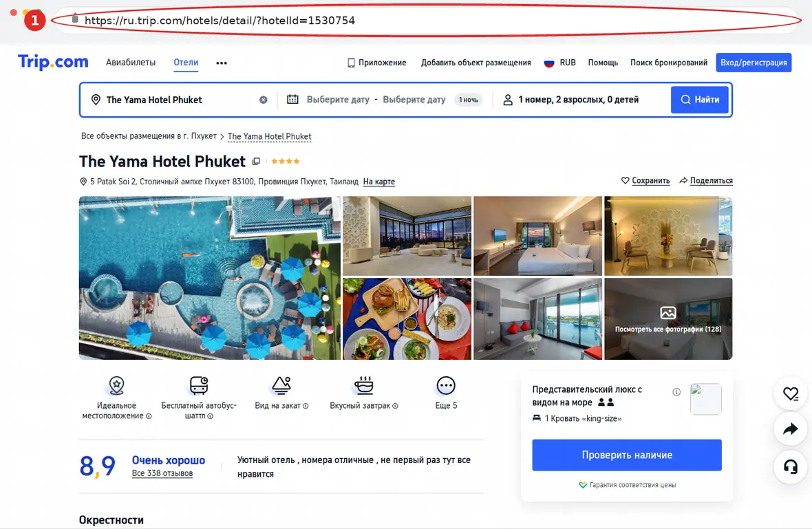Click Поделиться link
The width and height of the screenshot is (812, 529).
[711, 181]
